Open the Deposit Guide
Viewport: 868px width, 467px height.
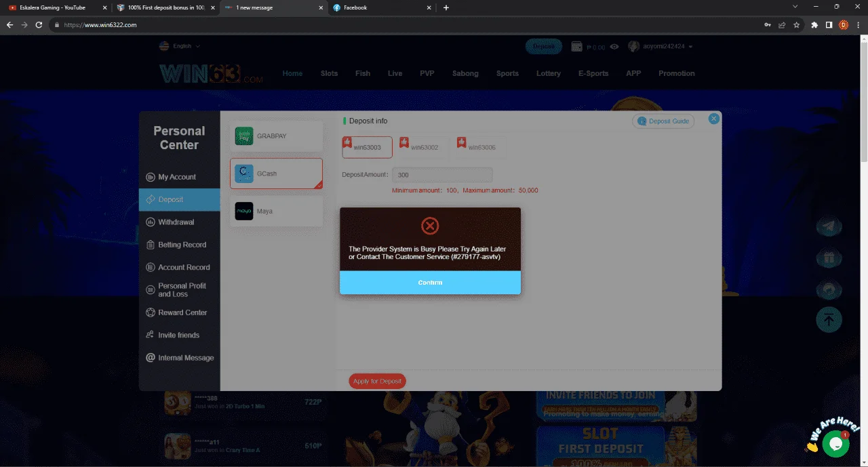[663, 121]
